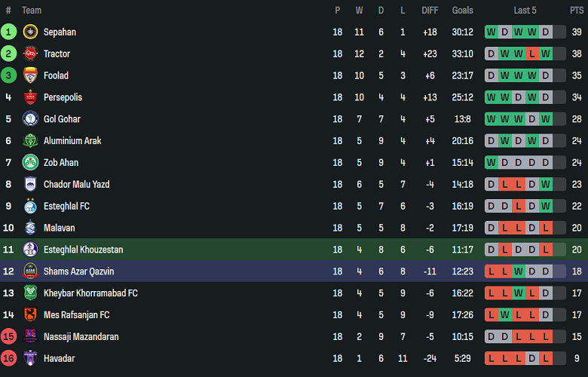
Task: Sort table by PTS column header
Action: pos(577,11)
